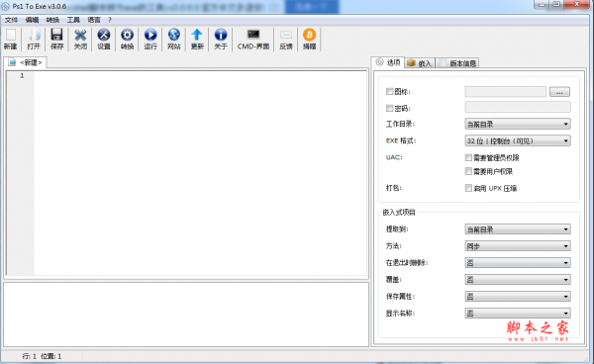This screenshot has height=364, width=594.
Task: Click the 新建 (New) toolbar icon
Action: [x=11, y=40]
